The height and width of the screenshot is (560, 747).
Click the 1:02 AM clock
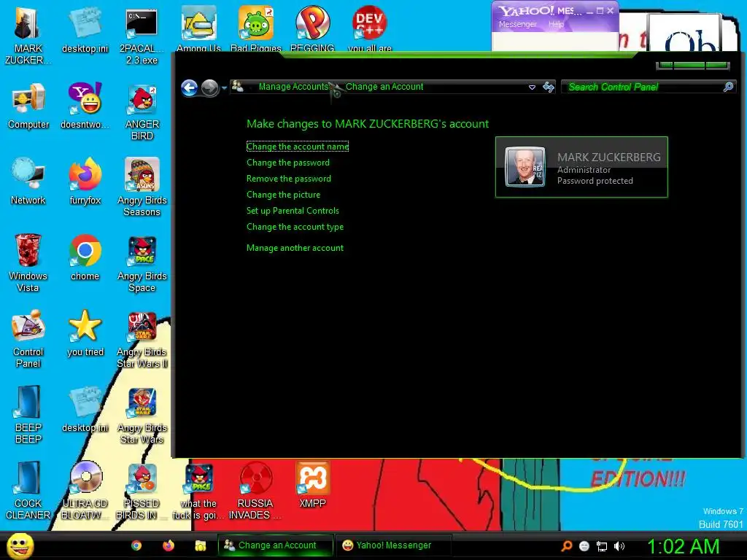click(x=683, y=546)
